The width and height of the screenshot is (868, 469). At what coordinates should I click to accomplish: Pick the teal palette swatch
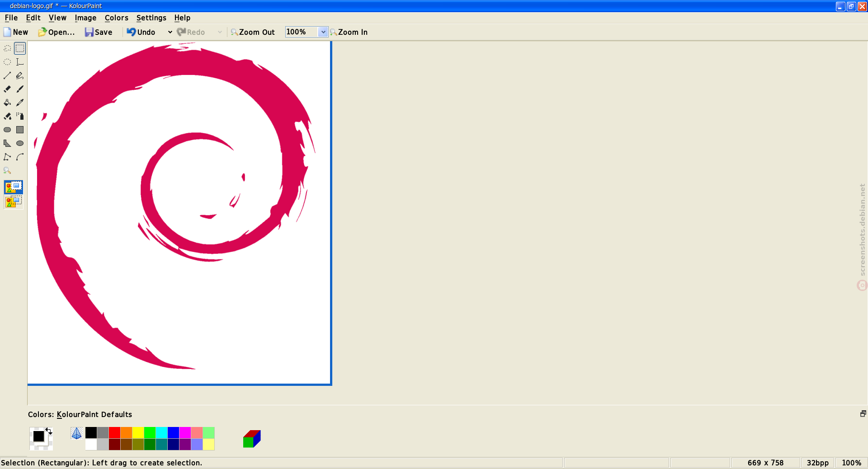[x=161, y=445]
